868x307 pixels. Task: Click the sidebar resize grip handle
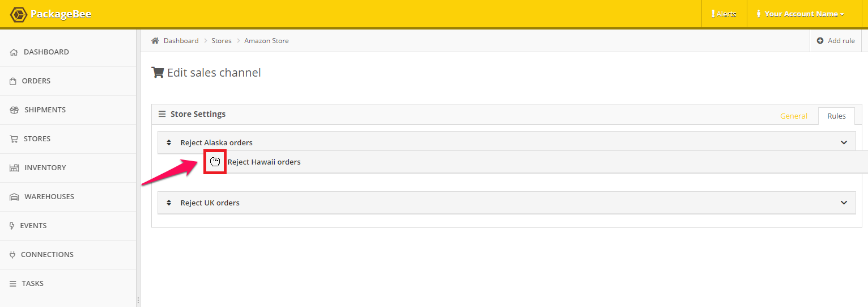tap(138, 299)
